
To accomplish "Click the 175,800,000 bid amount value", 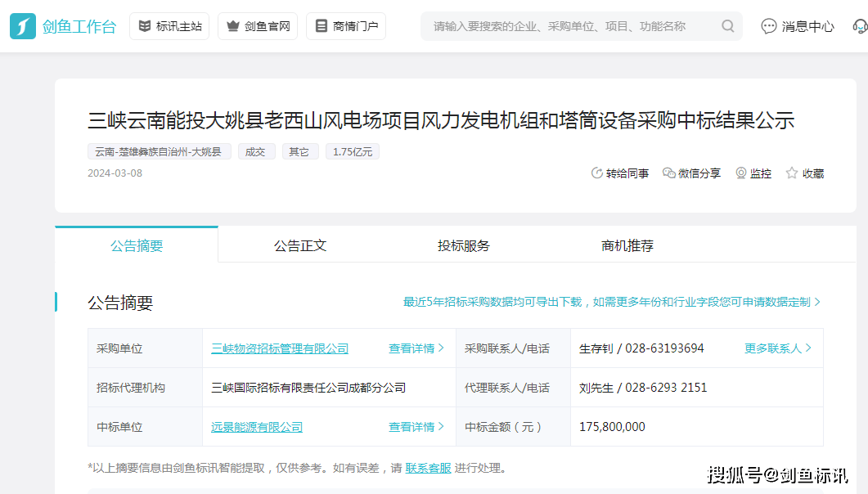I will (x=612, y=426).
